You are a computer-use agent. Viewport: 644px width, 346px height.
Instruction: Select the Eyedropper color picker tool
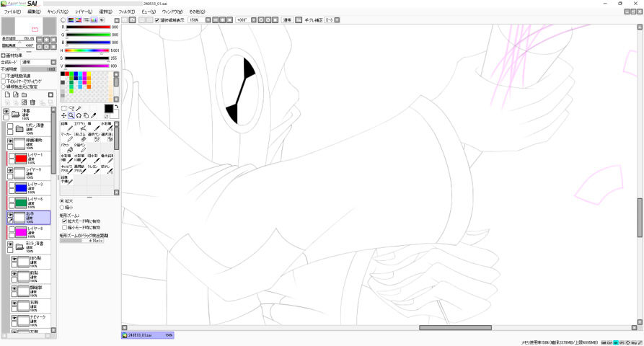(x=93, y=116)
